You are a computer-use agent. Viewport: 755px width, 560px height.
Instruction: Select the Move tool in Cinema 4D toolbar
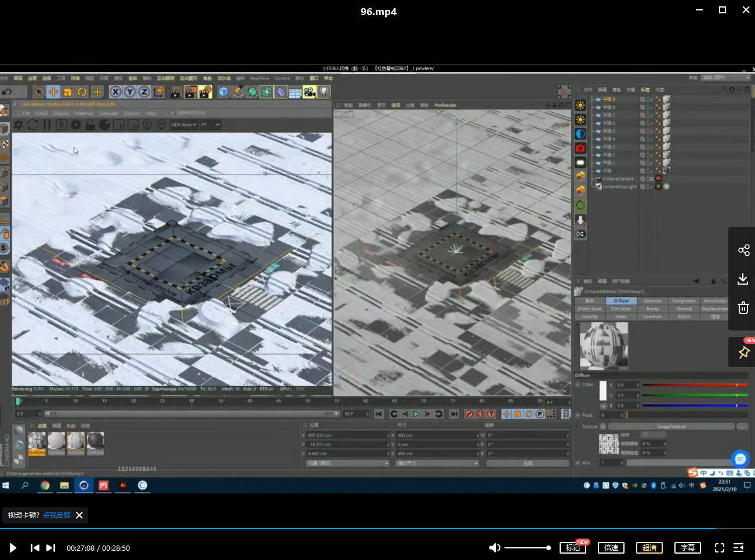pyautogui.click(x=53, y=92)
